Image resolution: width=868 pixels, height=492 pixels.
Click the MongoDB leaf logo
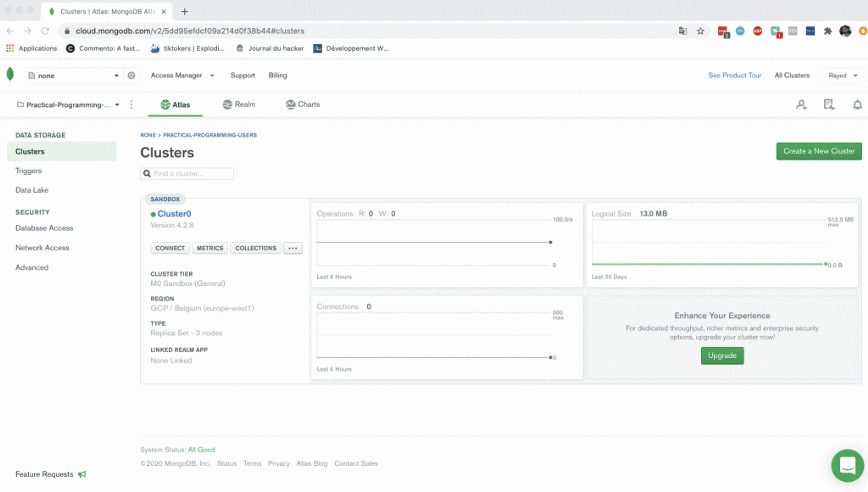10,74
